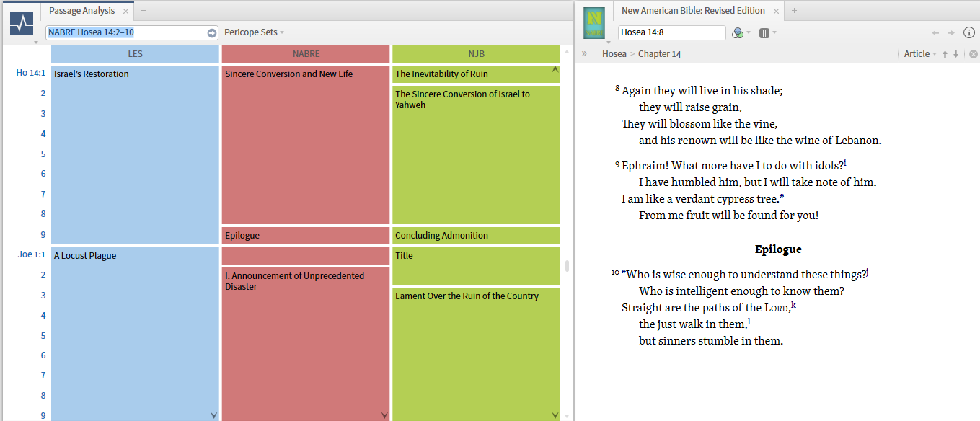Click the Hosea 14:8 reference box
The image size is (980, 421).
pos(671,32)
